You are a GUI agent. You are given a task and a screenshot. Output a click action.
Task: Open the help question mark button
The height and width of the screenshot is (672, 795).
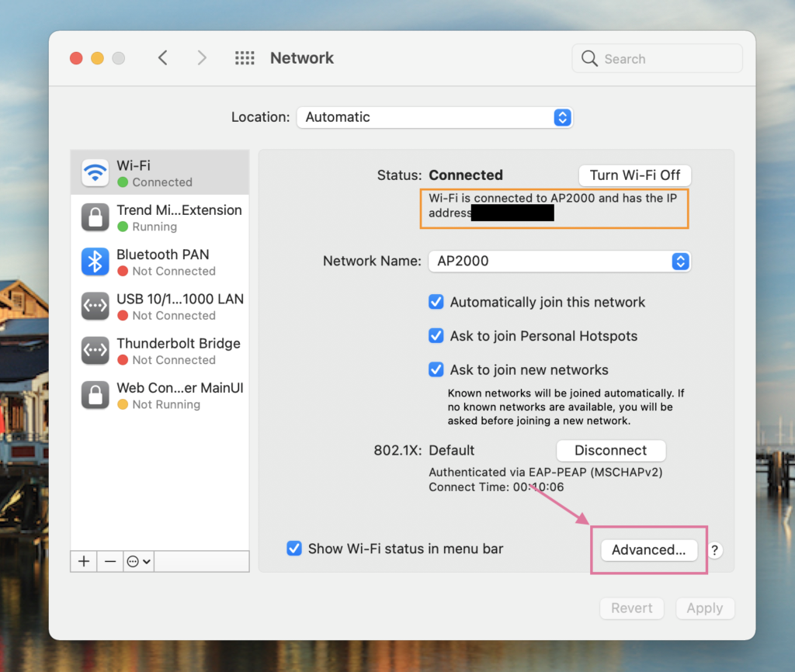coord(715,550)
